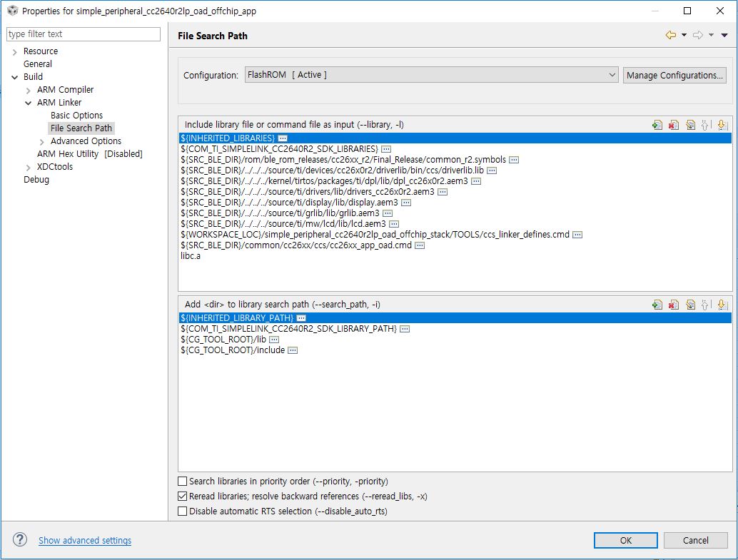738x560 pixels.
Task: Move search path entry down with arrow icon
Action: (722, 305)
